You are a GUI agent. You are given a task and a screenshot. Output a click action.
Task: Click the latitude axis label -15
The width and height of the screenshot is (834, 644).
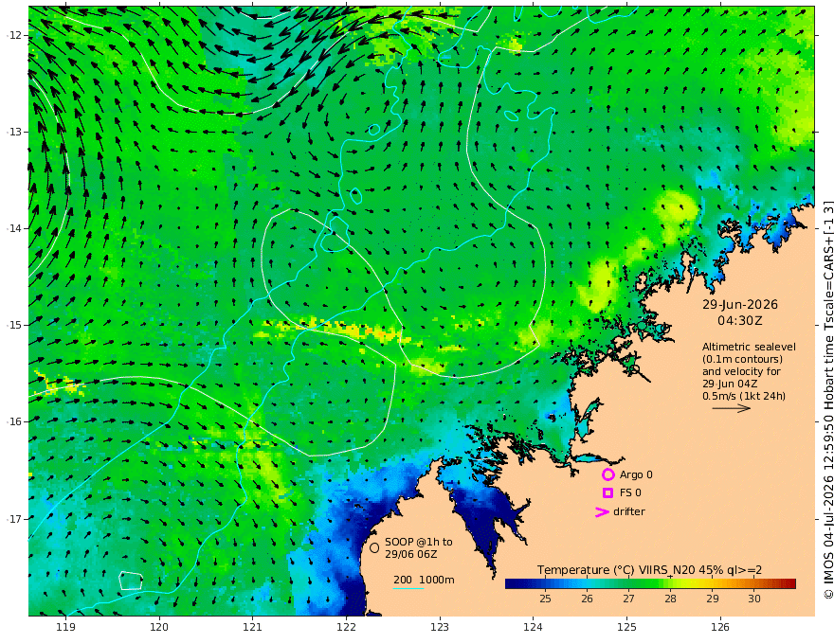(14, 325)
